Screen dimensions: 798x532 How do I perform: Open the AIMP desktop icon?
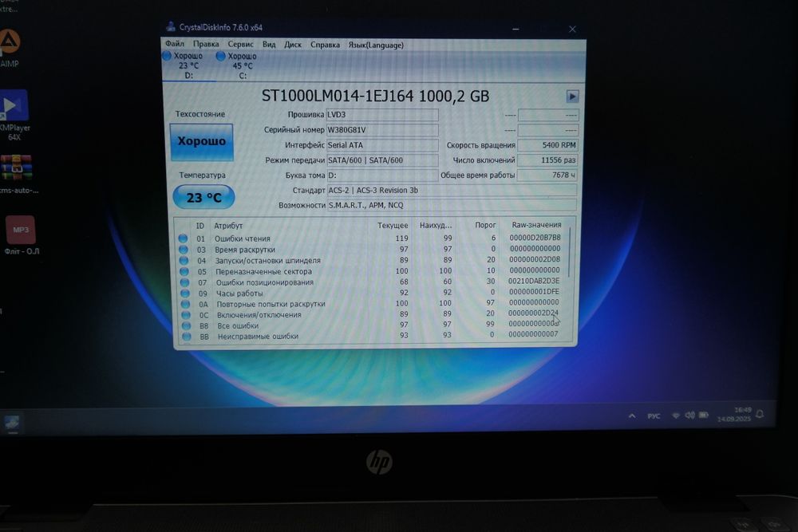pyautogui.click(x=9, y=49)
